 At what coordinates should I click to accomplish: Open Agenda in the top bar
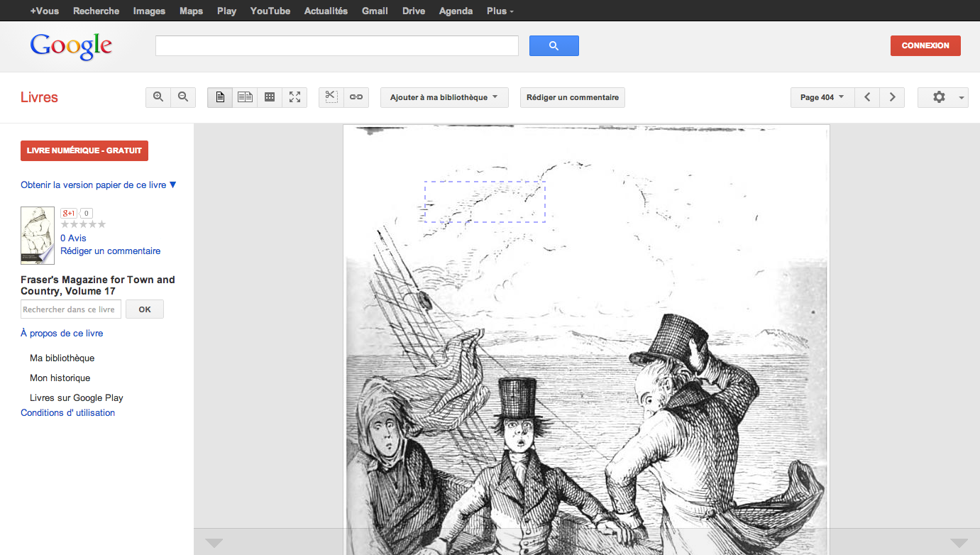tap(456, 11)
